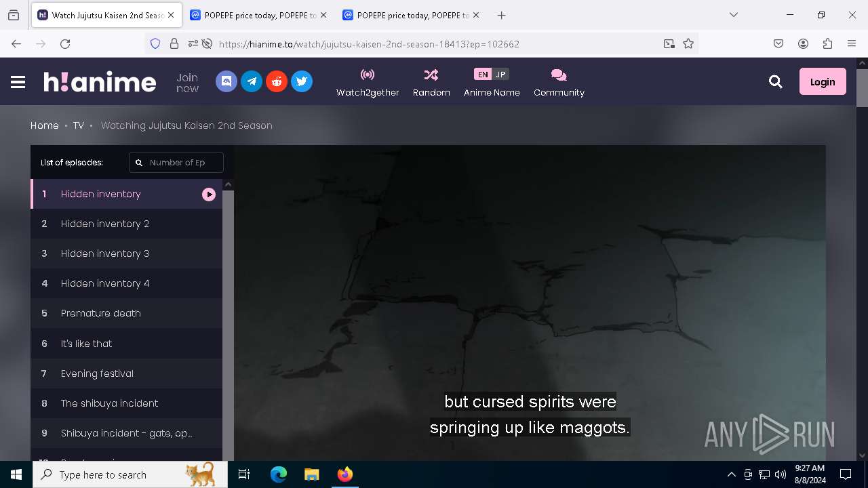Click play icon on episode 1

tap(209, 195)
